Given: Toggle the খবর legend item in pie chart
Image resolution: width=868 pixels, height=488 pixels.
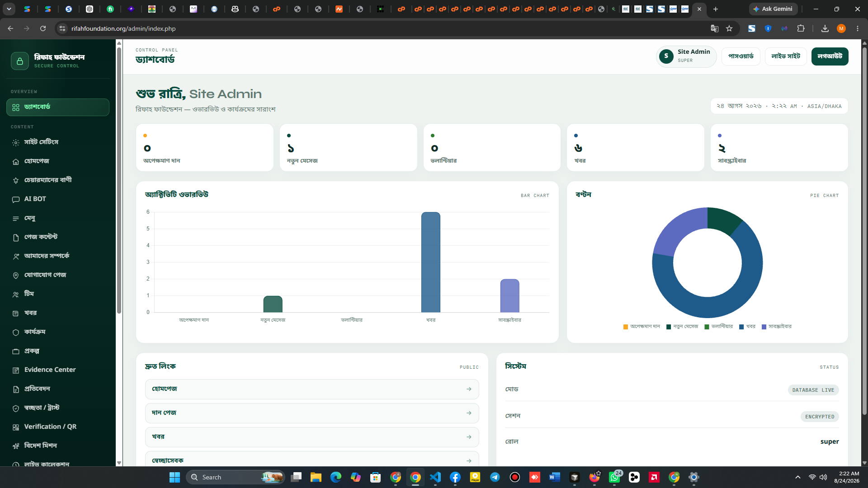Looking at the screenshot, I should click(747, 327).
